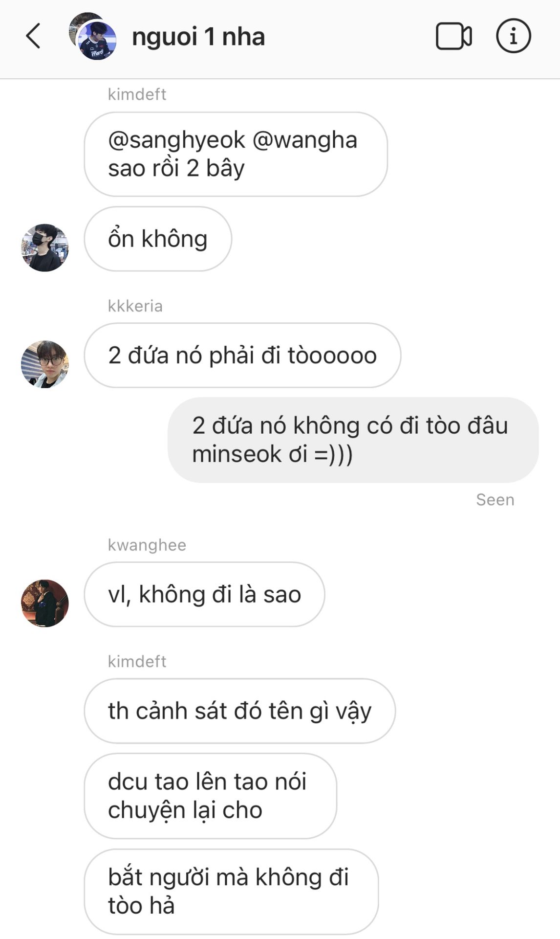Tap the 'dcu tao lên tao nói chuyện' bubble
Viewport: 560px width, 939px height.
coord(210,796)
